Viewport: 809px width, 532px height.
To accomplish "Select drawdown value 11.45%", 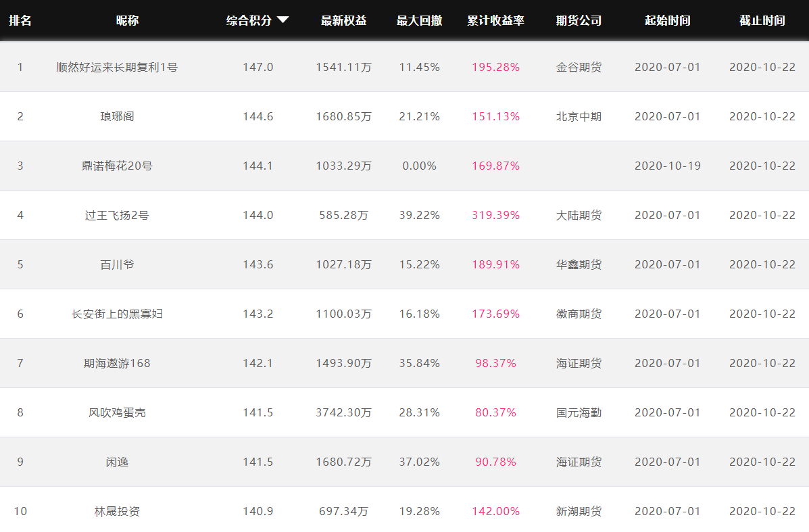I will [420, 67].
